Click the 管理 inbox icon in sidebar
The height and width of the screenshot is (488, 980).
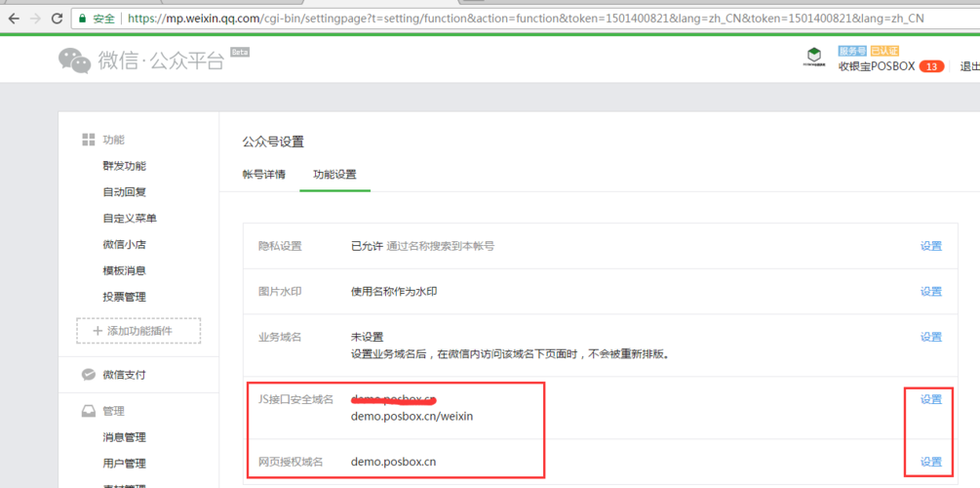(88, 411)
